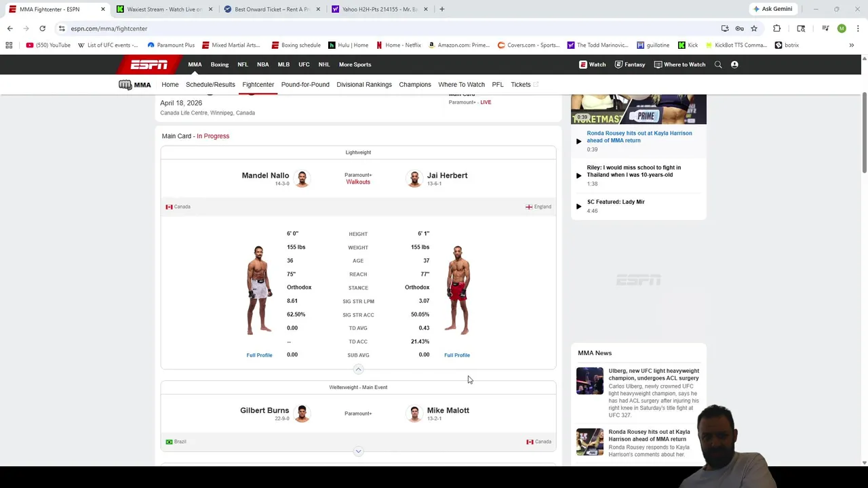Open Divisional Rankings
This screenshot has height=488, width=868.
(x=364, y=85)
